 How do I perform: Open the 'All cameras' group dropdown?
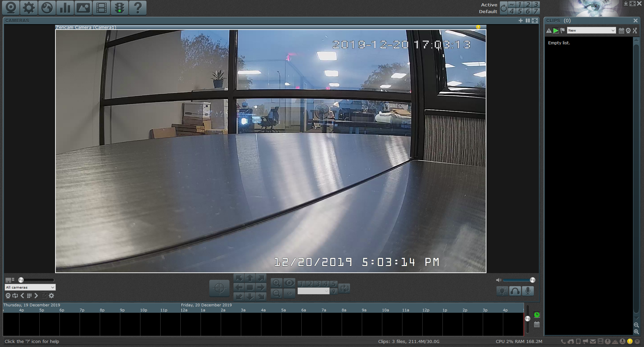pos(30,287)
